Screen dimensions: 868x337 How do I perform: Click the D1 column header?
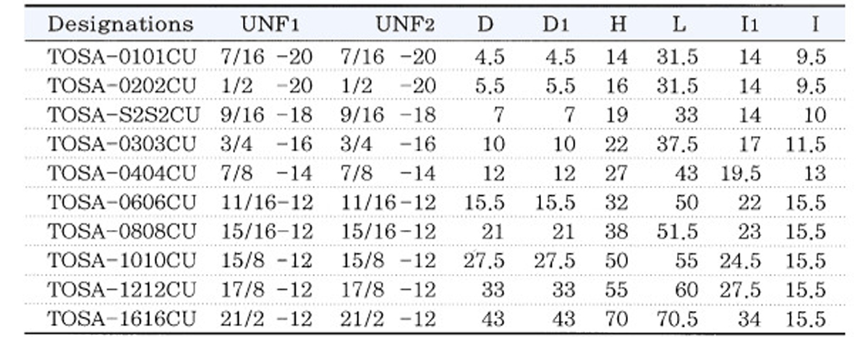coord(556,24)
